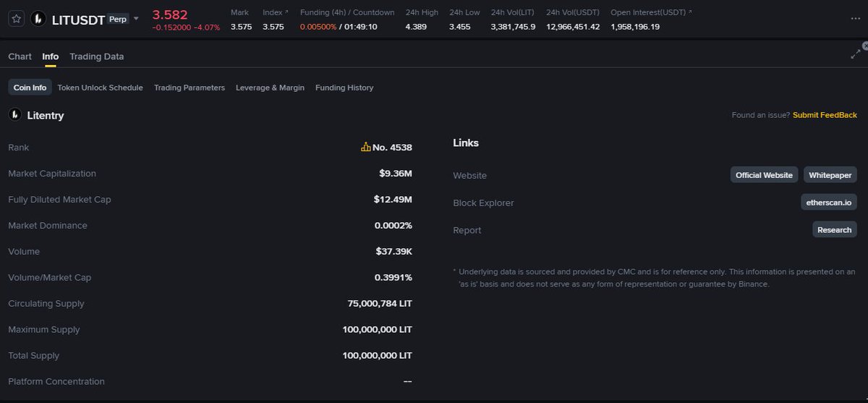This screenshot has height=403, width=868.
Task: View the Funding History sub-tab
Action: click(x=344, y=88)
